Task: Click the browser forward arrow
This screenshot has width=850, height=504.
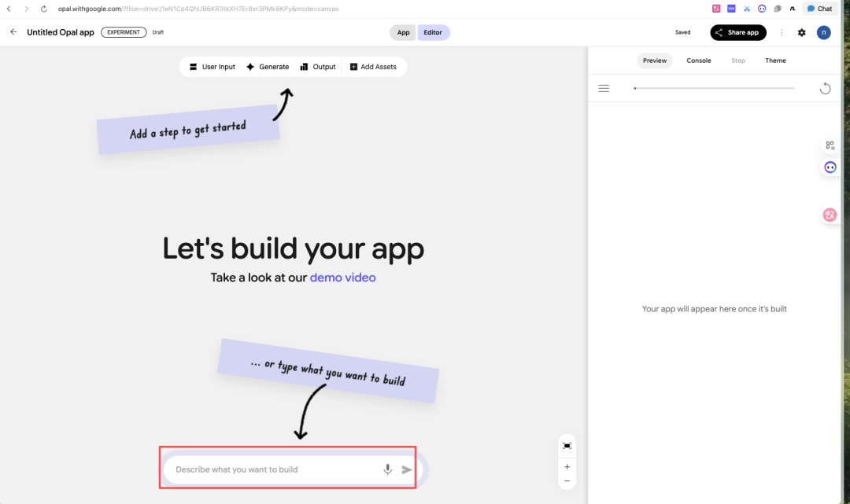Action: click(26, 9)
